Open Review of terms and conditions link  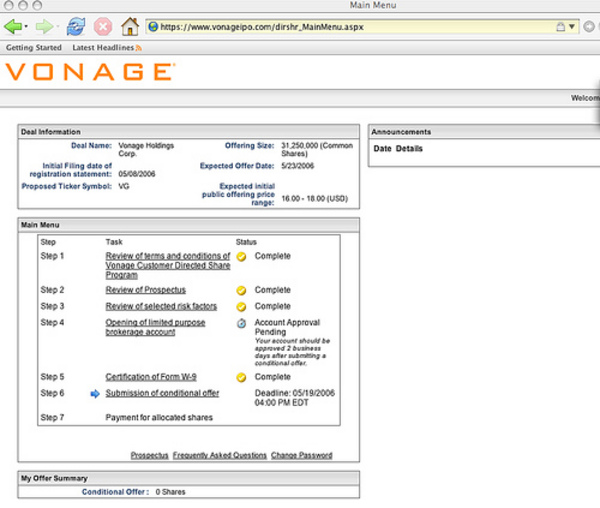(168, 265)
